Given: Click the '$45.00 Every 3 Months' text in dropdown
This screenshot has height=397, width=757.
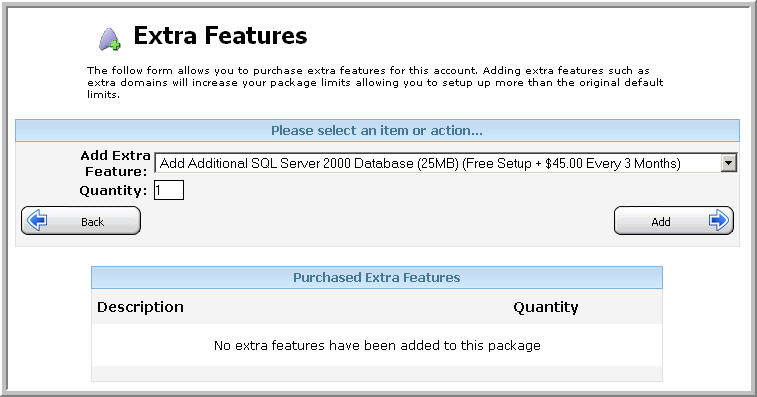Looking at the screenshot, I should click(x=611, y=163).
